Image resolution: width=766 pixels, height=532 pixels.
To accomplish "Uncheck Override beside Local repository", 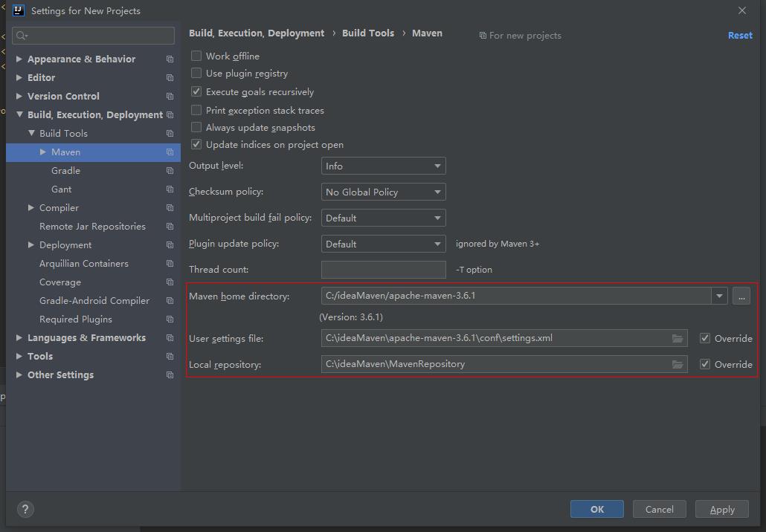I will (x=704, y=364).
